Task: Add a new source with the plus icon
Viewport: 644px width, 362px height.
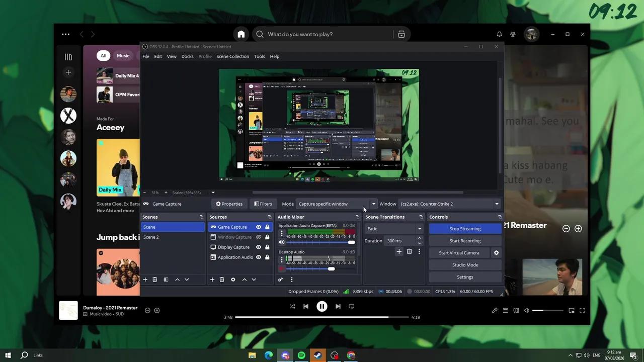Action: (212, 279)
